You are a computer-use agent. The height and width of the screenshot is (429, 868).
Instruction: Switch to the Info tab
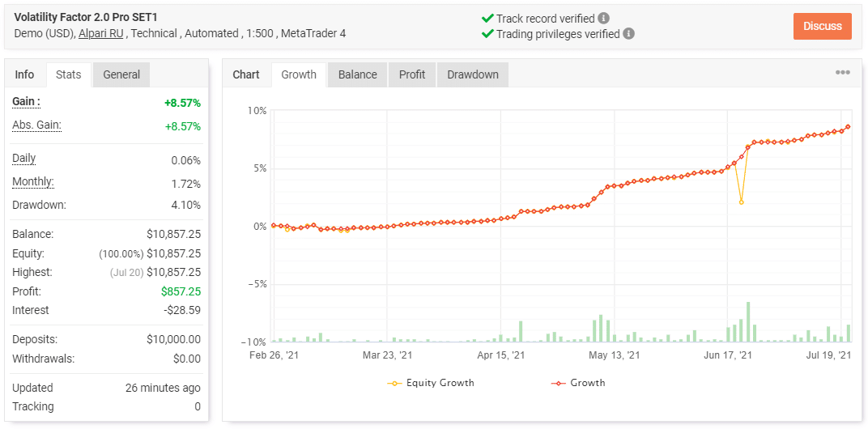coord(25,74)
